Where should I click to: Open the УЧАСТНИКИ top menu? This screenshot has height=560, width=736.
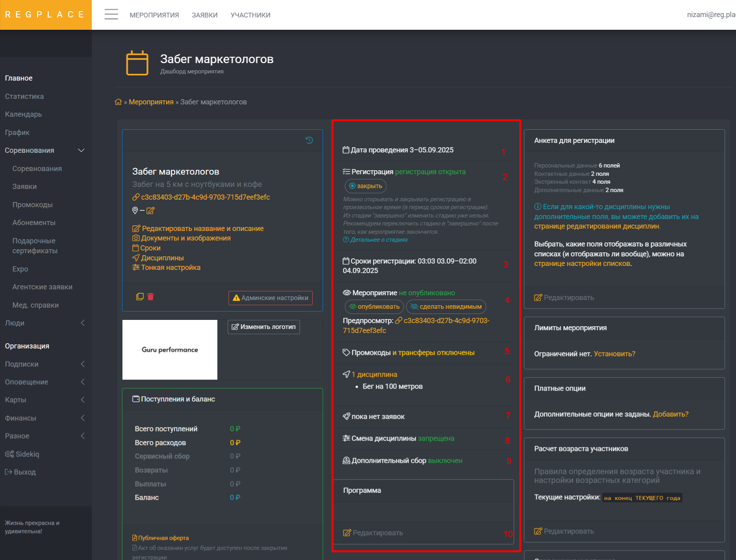point(250,15)
